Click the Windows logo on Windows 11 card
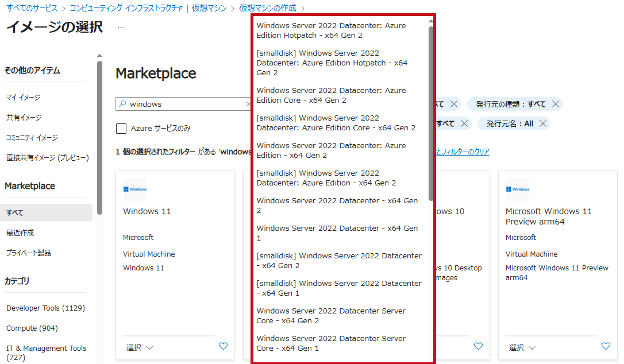 pos(135,189)
